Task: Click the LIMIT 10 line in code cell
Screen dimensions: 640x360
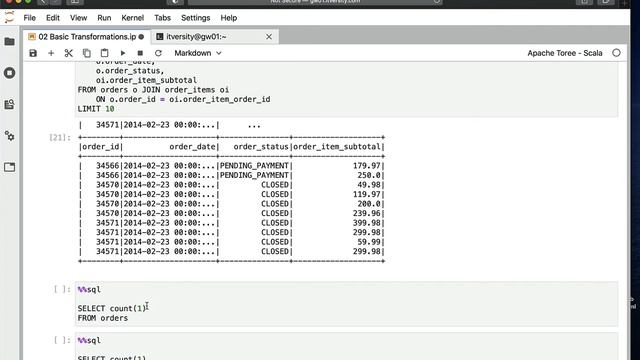Action: click(x=96, y=109)
